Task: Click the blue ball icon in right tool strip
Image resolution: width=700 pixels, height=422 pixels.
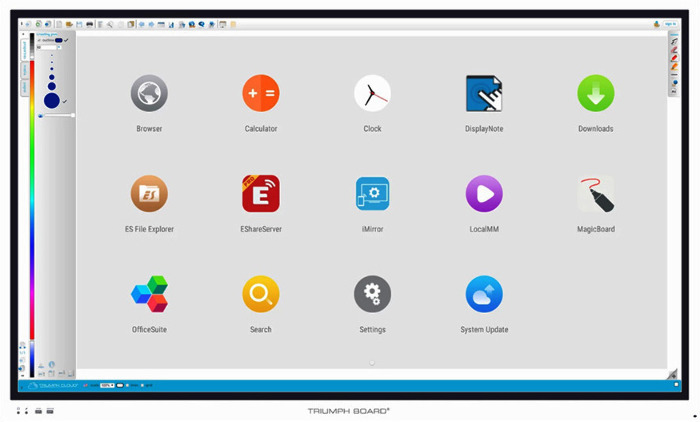Action: (x=675, y=83)
